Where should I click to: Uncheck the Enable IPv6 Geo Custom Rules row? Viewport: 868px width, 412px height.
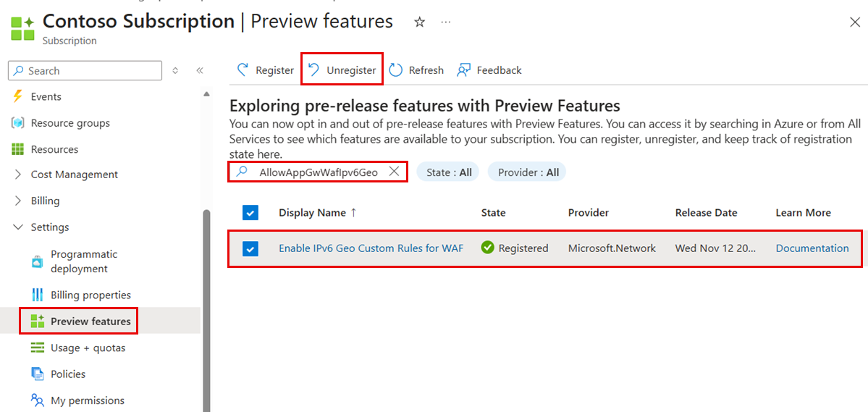[250, 249]
